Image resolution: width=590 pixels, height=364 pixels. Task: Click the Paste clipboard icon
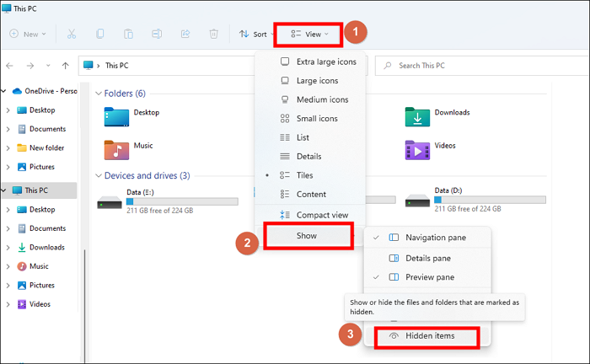[128, 34]
